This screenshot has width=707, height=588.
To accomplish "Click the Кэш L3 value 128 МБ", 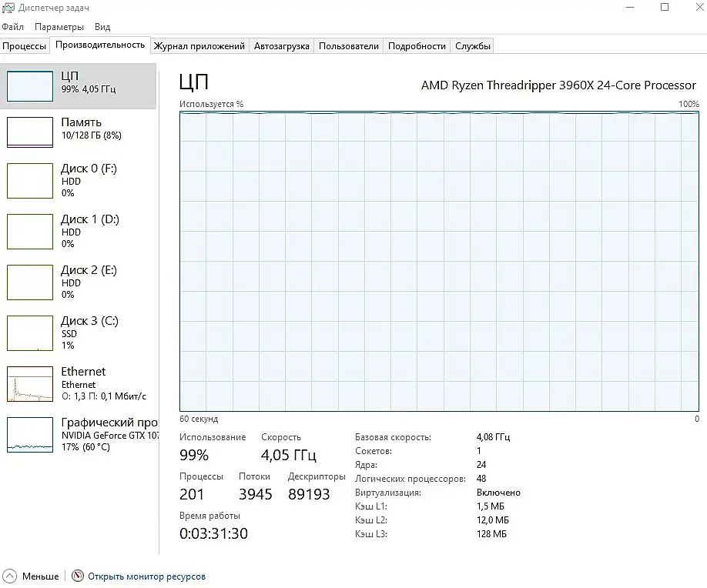I will coord(491,534).
